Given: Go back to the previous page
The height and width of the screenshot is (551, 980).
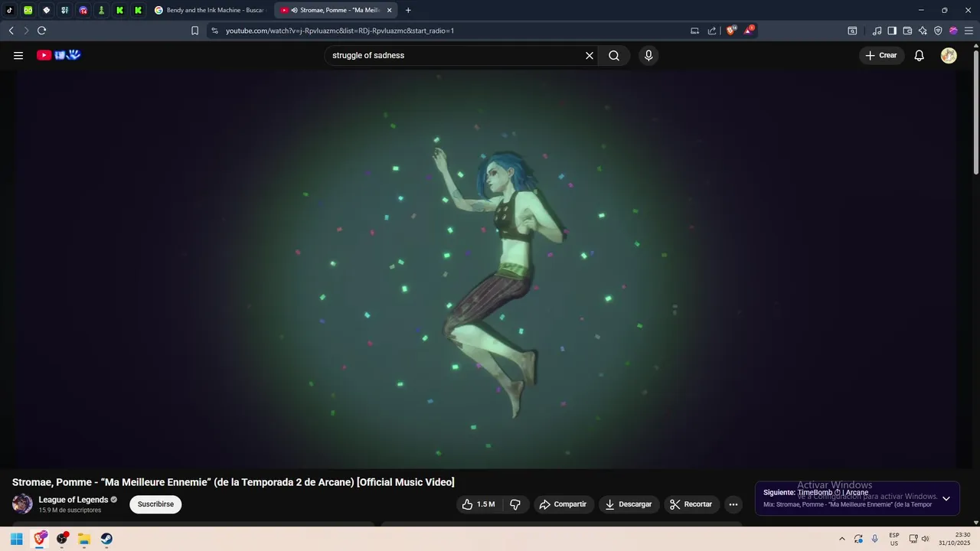Looking at the screenshot, I should pyautogui.click(x=11, y=31).
